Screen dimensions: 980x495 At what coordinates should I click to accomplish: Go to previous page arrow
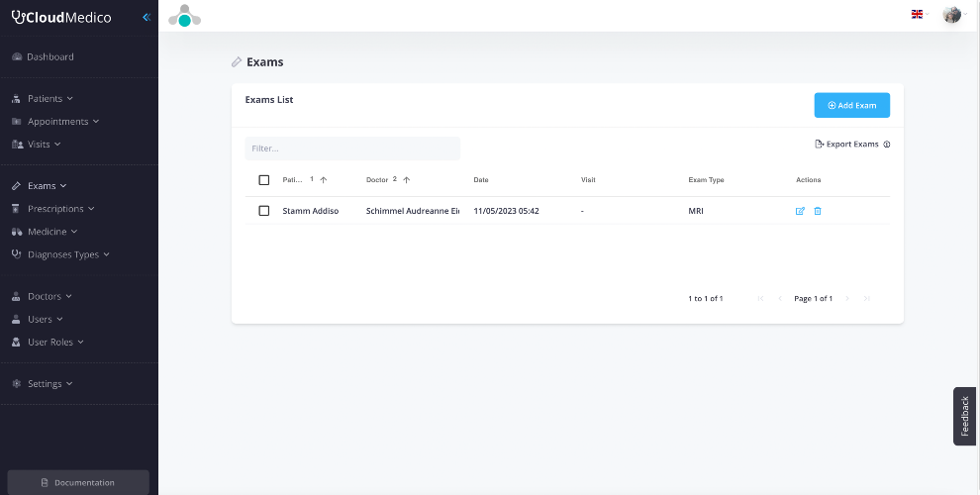coord(780,299)
